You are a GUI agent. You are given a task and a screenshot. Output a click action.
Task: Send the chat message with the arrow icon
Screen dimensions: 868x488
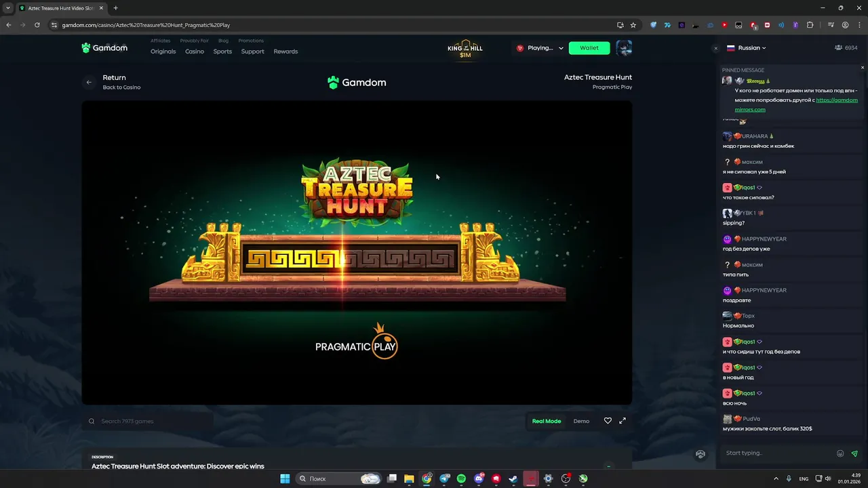tap(854, 453)
